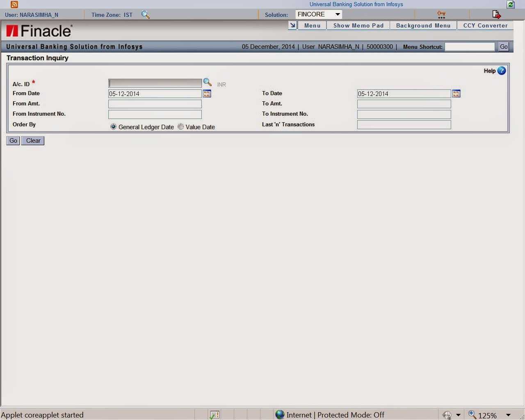Click the 'INR' currency label
This screenshot has width=525, height=420.
[221, 84]
